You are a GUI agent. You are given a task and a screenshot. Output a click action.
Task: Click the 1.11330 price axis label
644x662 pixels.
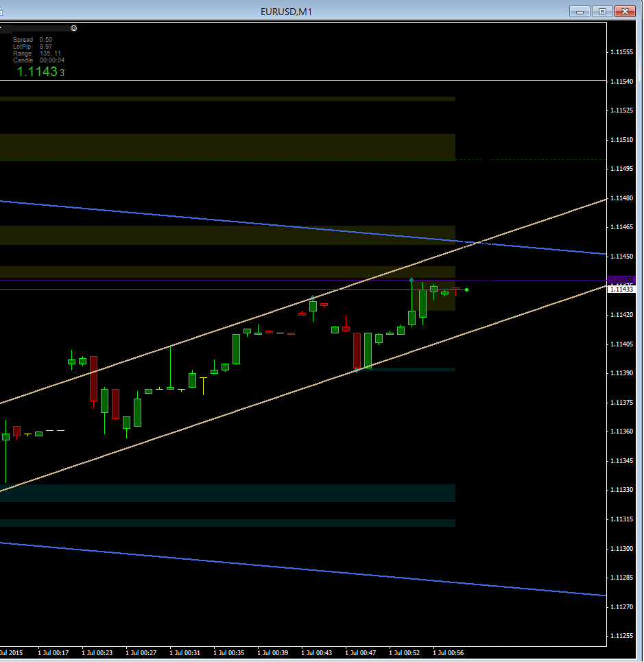621,490
